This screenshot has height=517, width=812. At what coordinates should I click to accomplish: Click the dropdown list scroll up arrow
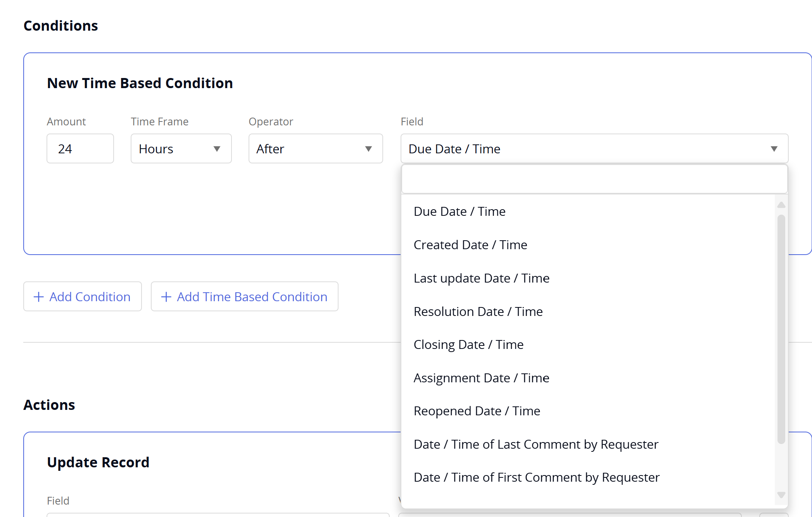781,205
